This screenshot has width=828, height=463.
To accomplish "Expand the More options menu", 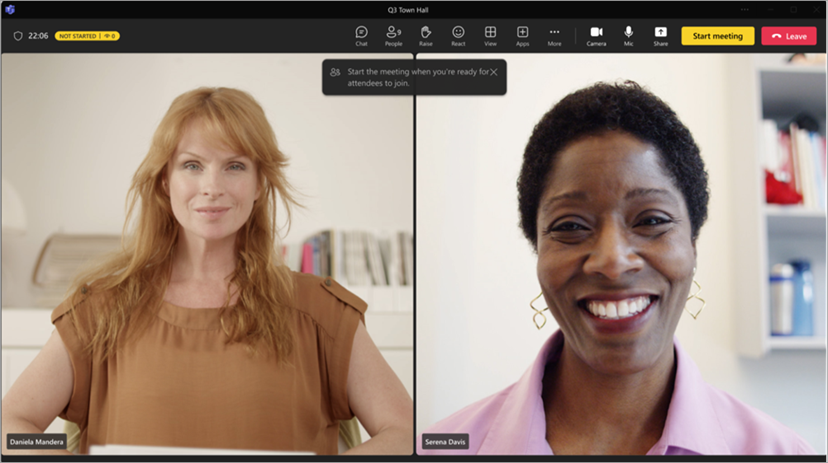I will (x=554, y=35).
